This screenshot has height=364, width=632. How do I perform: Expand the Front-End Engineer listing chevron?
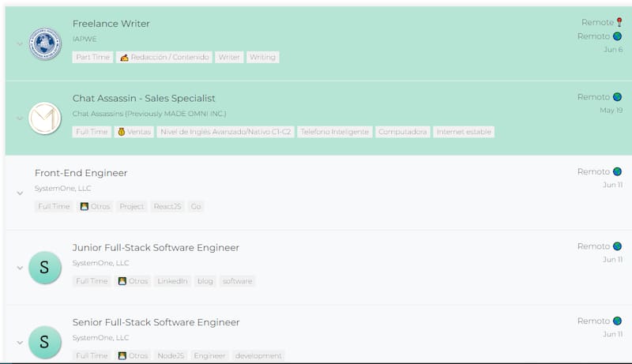click(20, 193)
